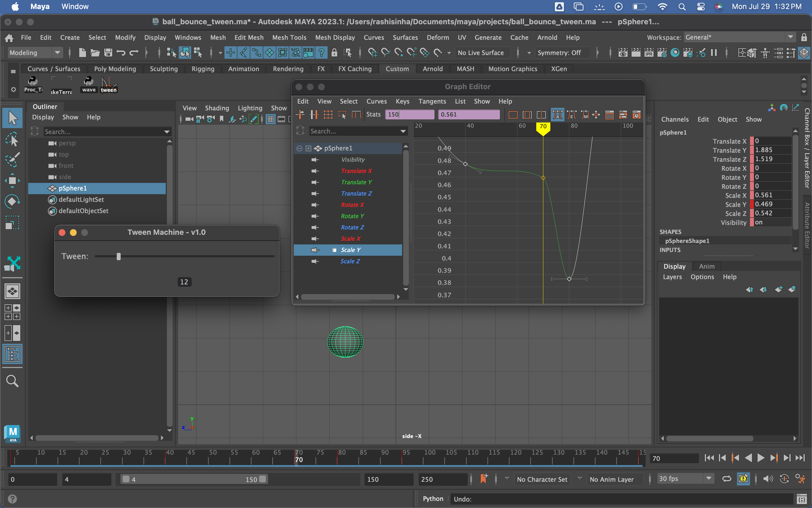Expand Graph Editor search dropdown arrow
Viewport: 812px width, 508px height.
pyautogui.click(x=403, y=131)
